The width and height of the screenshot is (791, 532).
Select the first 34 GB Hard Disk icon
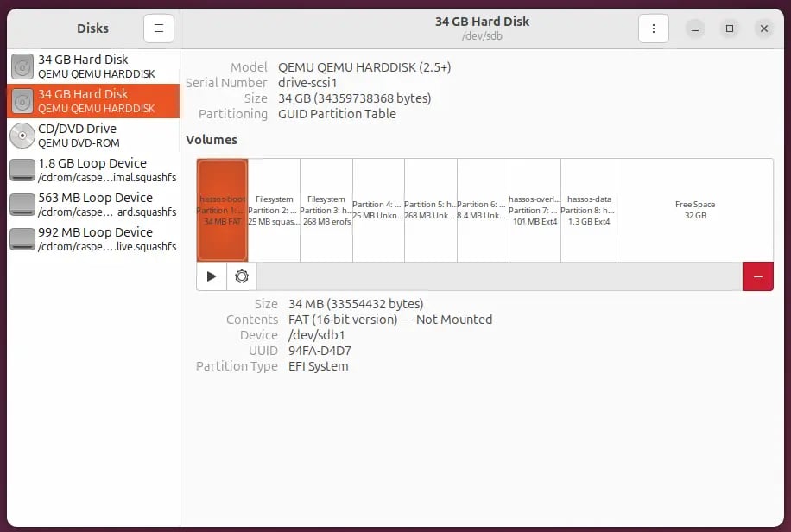point(22,66)
